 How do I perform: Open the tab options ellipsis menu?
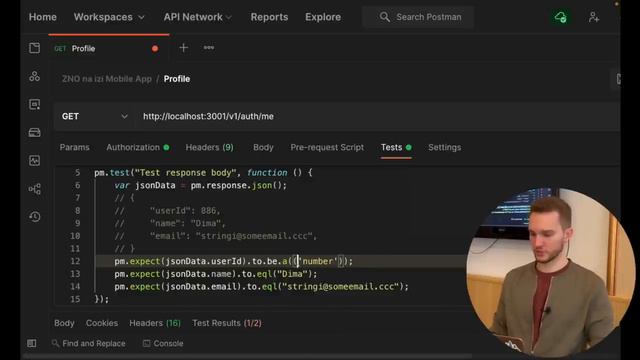[x=209, y=48]
